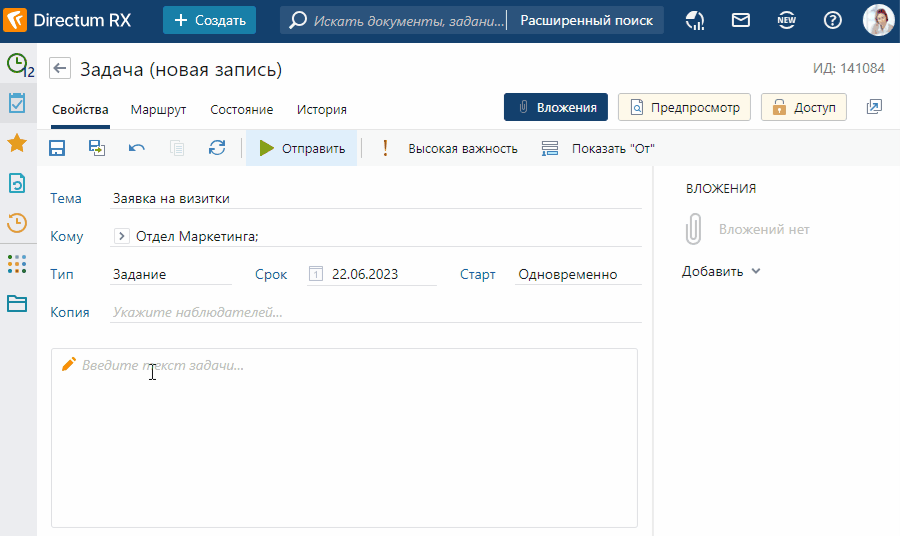Image resolution: width=900 pixels, height=536 pixels.
Task: Click the undo arrow icon
Action: pyautogui.click(x=137, y=148)
